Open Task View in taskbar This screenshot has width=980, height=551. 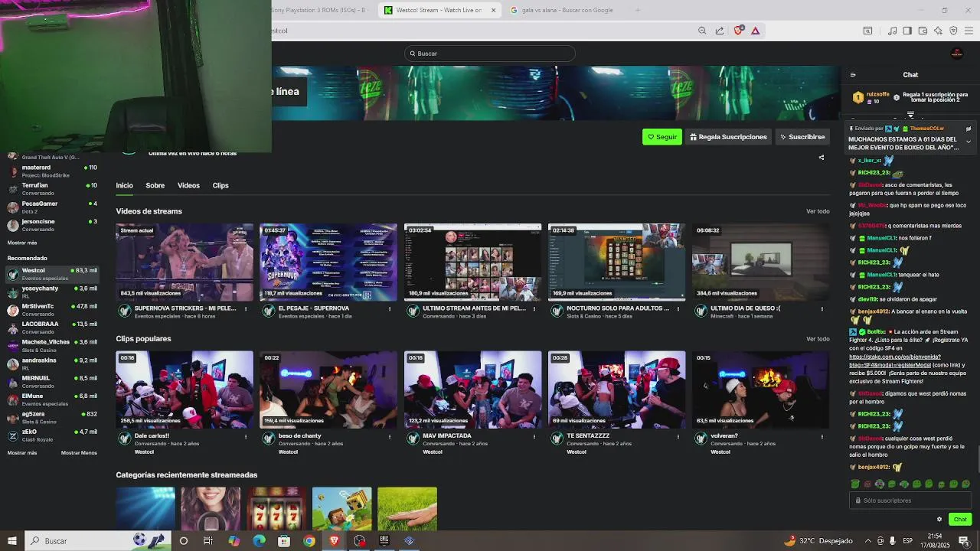208,541
